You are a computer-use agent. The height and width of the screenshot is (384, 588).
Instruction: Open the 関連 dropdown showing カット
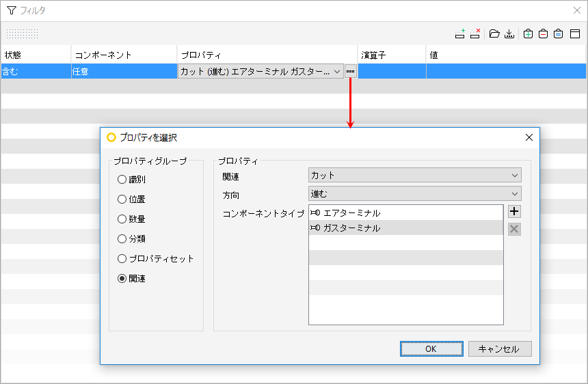415,175
